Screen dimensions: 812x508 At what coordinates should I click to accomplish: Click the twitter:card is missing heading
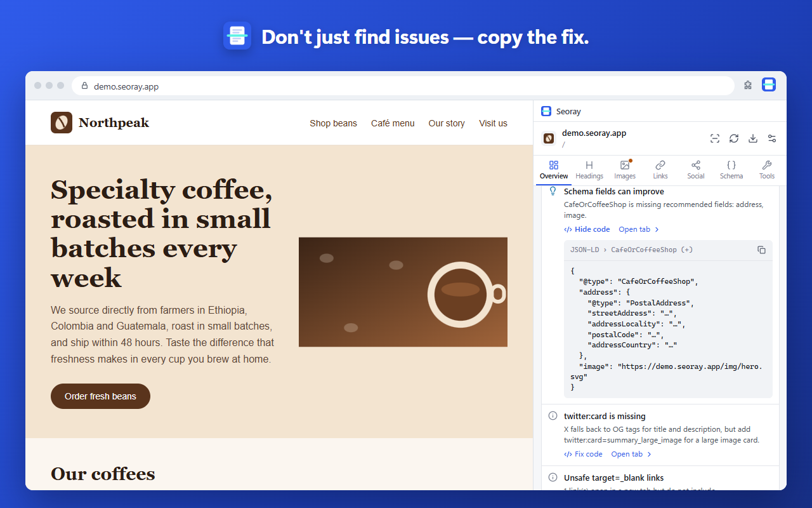coord(605,416)
